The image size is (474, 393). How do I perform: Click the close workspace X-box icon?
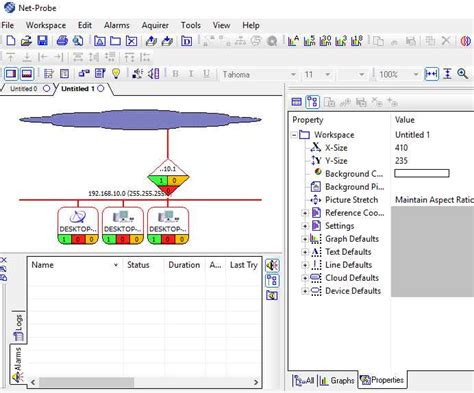pos(131,41)
